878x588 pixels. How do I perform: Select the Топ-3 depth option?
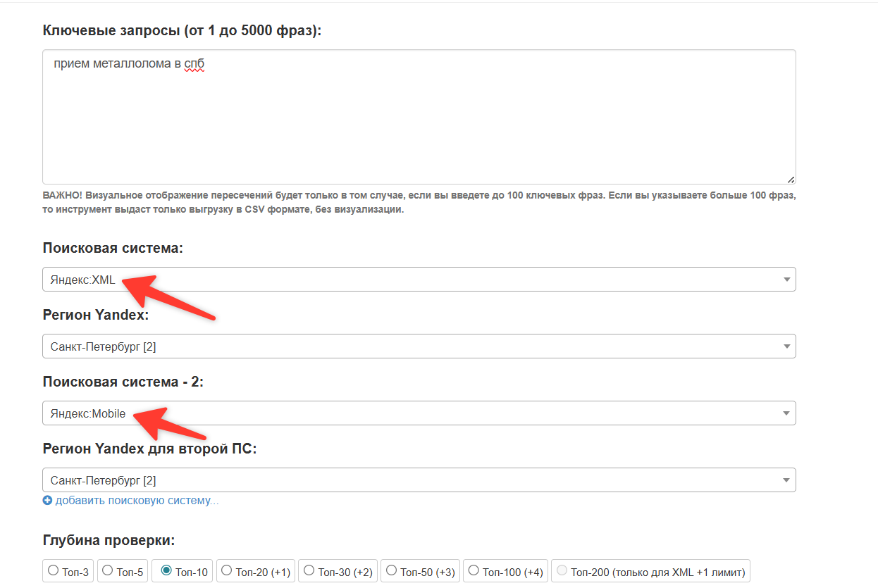(x=53, y=570)
